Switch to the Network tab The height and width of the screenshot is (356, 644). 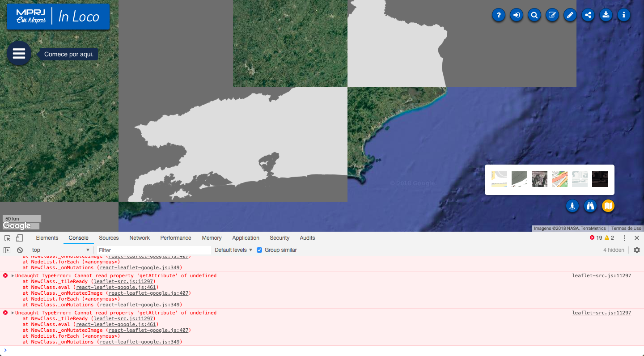(x=140, y=238)
